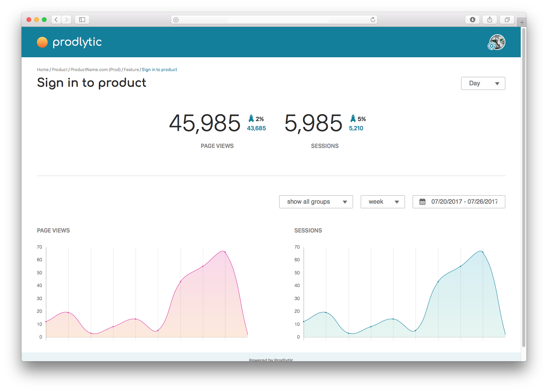Click the 2% growth label

260,119
